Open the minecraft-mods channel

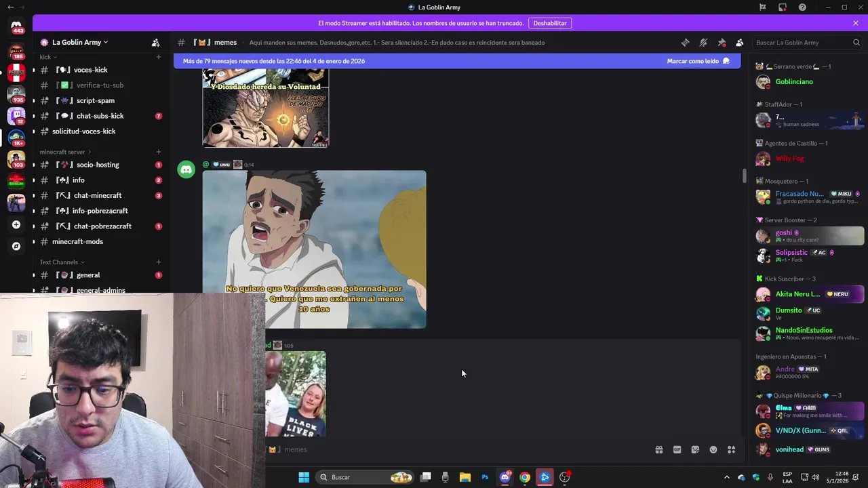(x=100, y=241)
